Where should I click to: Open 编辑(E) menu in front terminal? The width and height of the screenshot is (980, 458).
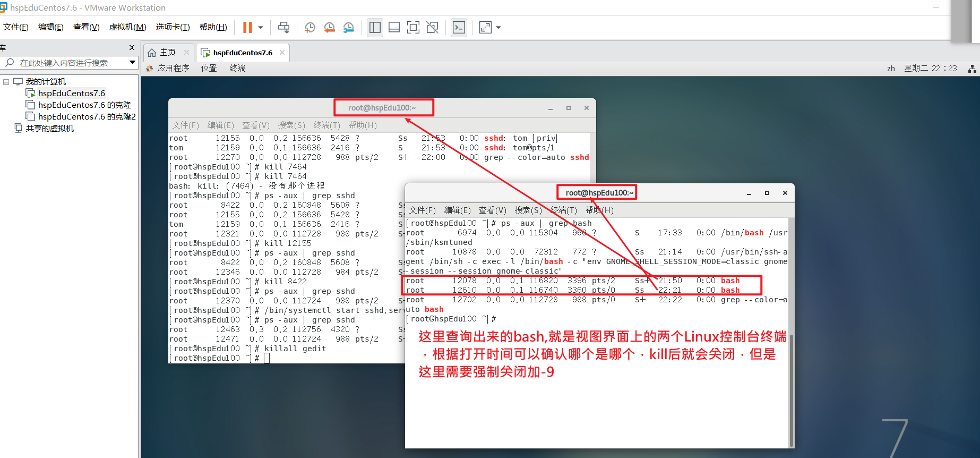click(x=457, y=210)
